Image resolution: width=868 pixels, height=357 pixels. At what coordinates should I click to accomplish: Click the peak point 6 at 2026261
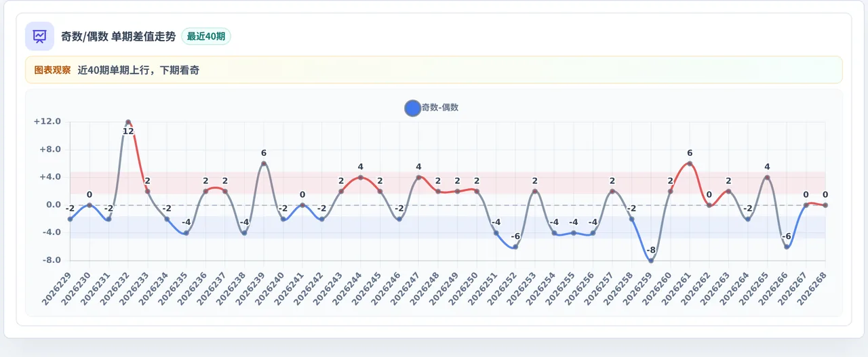[x=690, y=163]
